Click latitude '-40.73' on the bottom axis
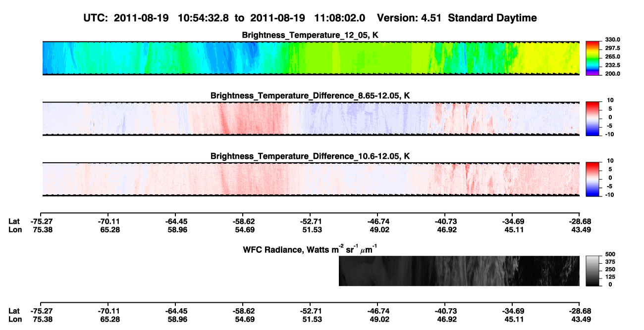This screenshot has height=330, width=644. [x=445, y=311]
